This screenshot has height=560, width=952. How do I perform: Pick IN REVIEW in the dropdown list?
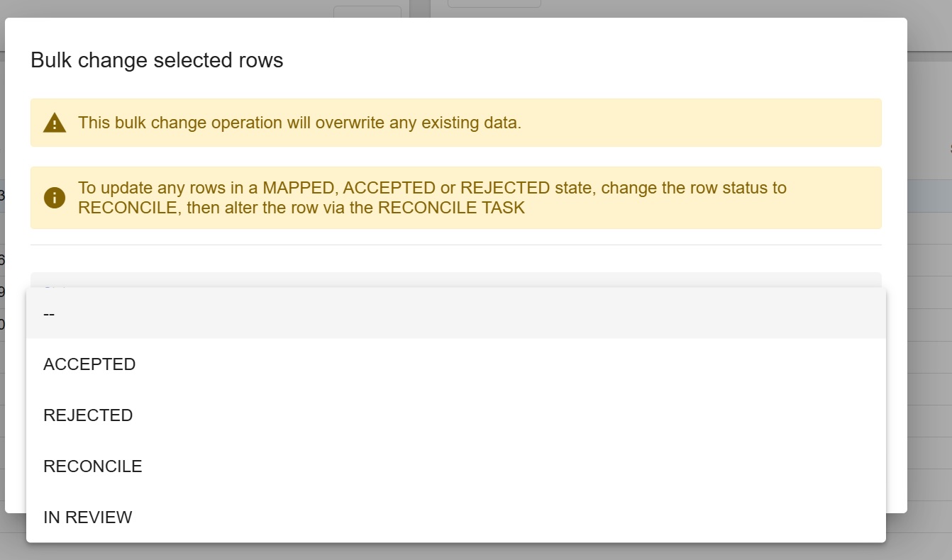(x=456, y=517)
